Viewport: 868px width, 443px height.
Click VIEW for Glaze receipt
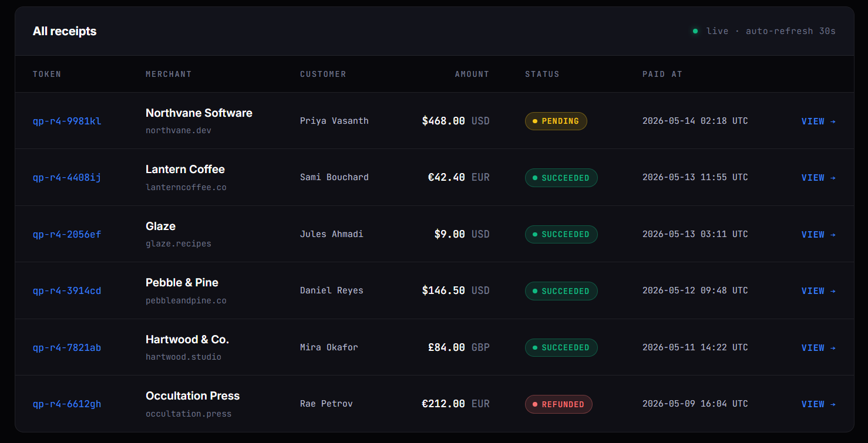pyautogui.click(x=819, y=235)
